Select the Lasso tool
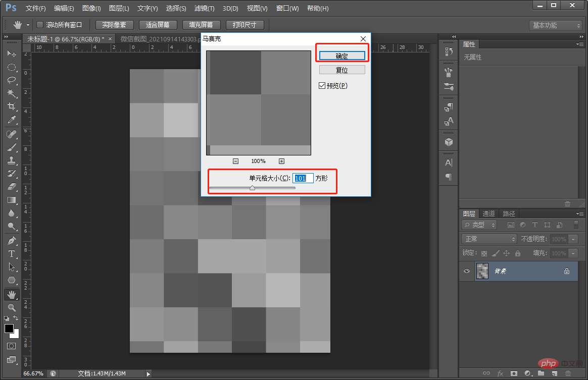This screenshot has width=588, height=380. point(12,80)
